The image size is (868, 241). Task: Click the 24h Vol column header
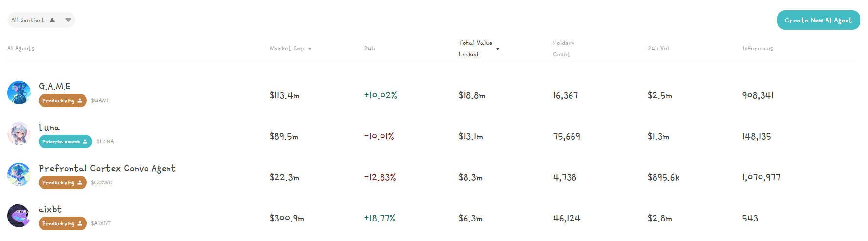pyautogui.click(x=658, y=48)
